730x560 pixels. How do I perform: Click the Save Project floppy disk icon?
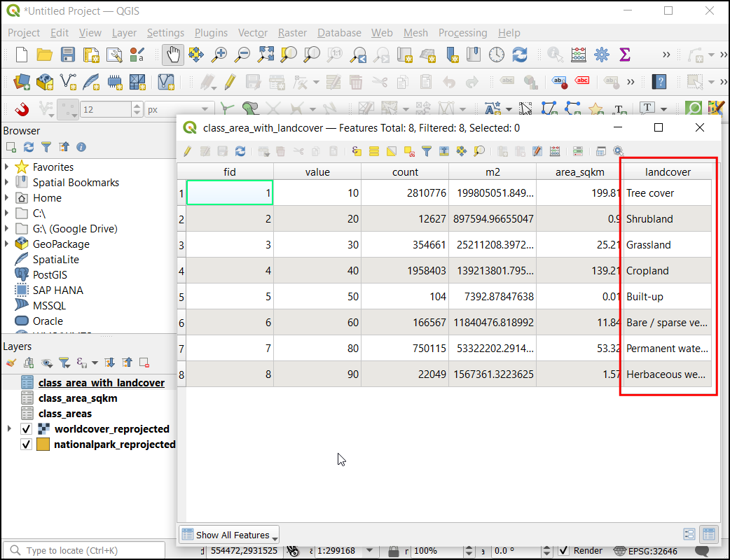point(68,55)
